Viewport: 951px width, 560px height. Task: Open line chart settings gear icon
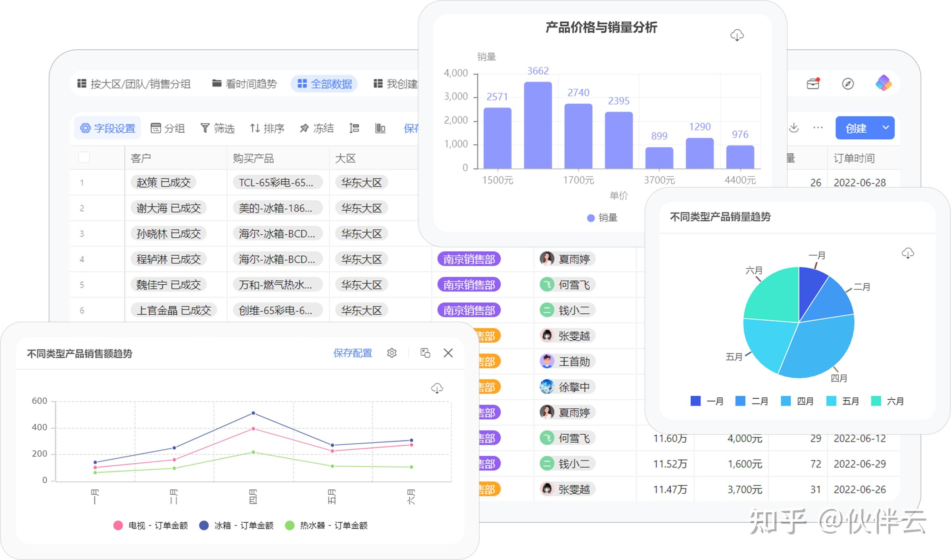pyautogui.click(x=392, y=353)
